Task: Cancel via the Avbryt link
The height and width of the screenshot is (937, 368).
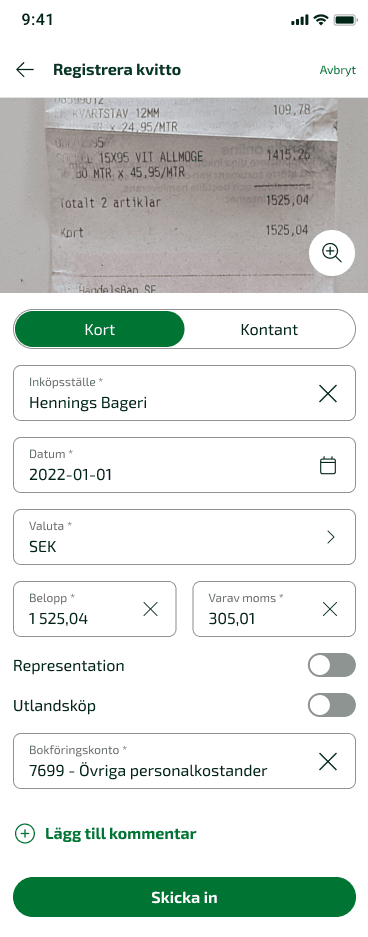Action: tap(338, 70)
